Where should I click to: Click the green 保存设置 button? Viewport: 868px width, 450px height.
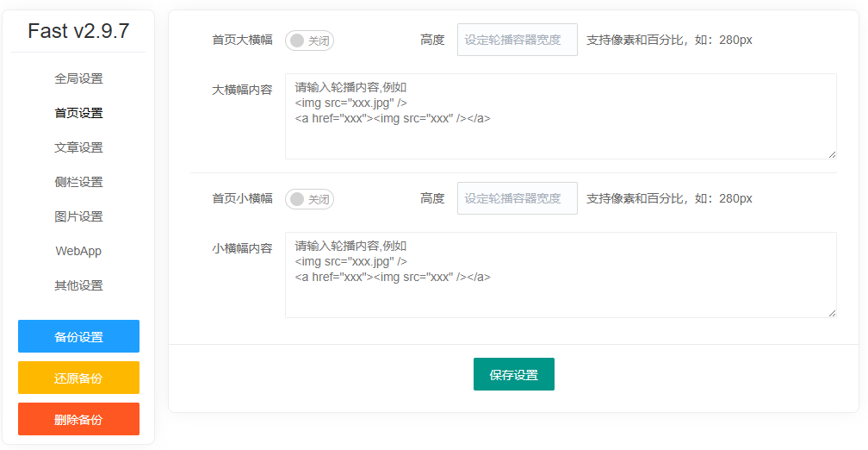click(x=514, y=374)
